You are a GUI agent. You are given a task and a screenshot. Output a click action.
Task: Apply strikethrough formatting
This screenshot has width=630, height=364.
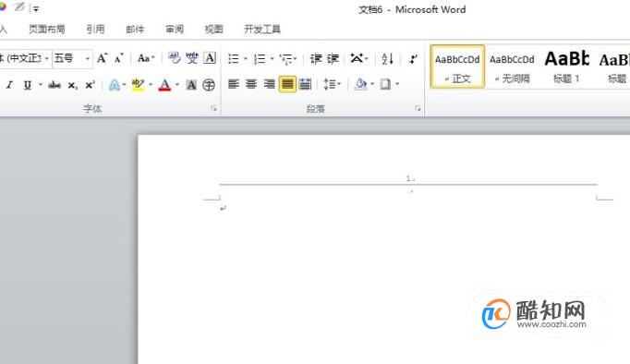coord(55,85)
